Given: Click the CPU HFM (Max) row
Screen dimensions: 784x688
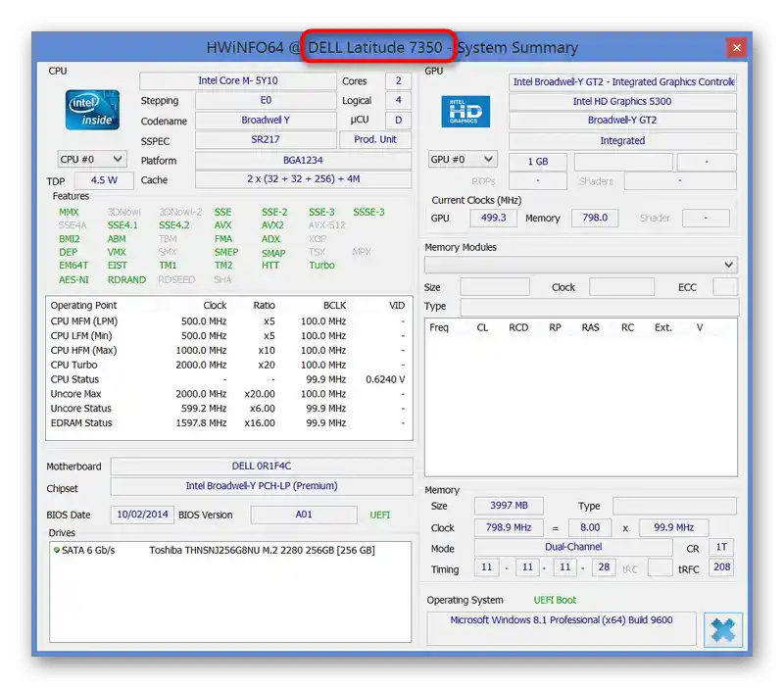Looking at the screenshot, I should coord(228,351).
